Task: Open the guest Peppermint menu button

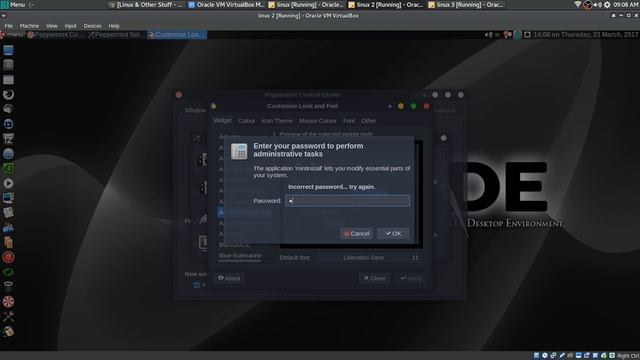Action: point(12,35)
